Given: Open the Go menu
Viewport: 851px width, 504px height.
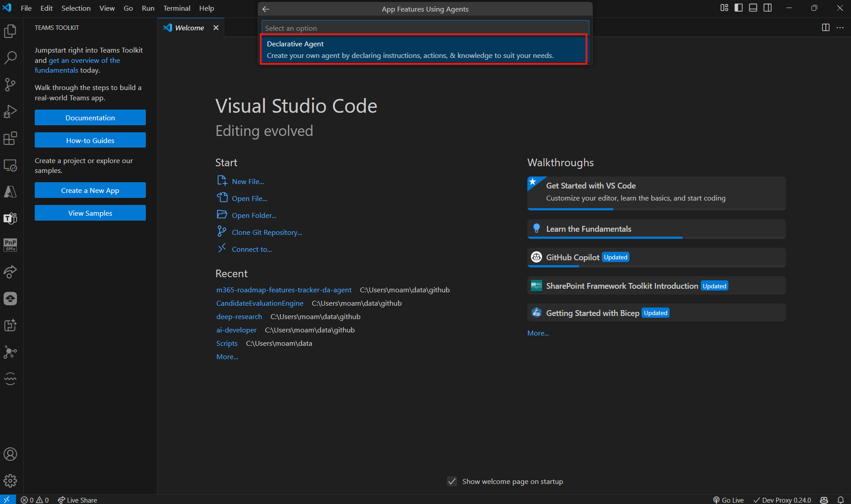Looking at the screenshot, I should point(128,8).
